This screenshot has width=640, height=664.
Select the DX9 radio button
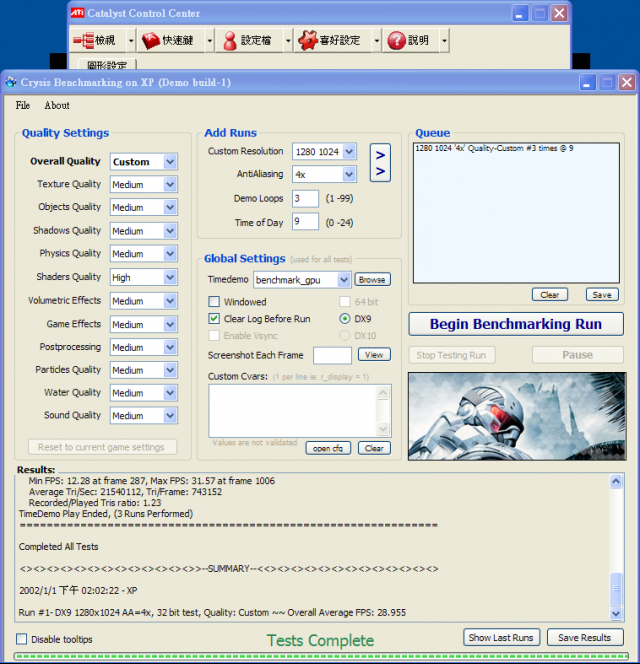pos(345,318)
